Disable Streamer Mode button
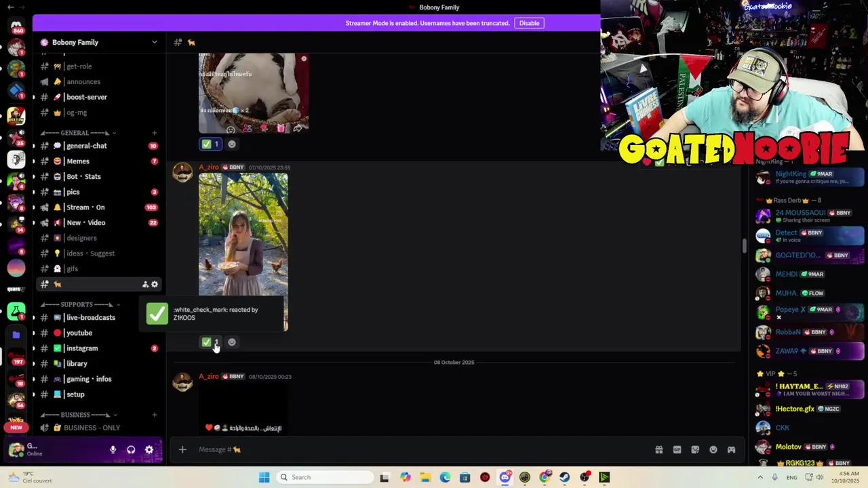Viewport: 868px width, 488px height. (x=529, y=23)
